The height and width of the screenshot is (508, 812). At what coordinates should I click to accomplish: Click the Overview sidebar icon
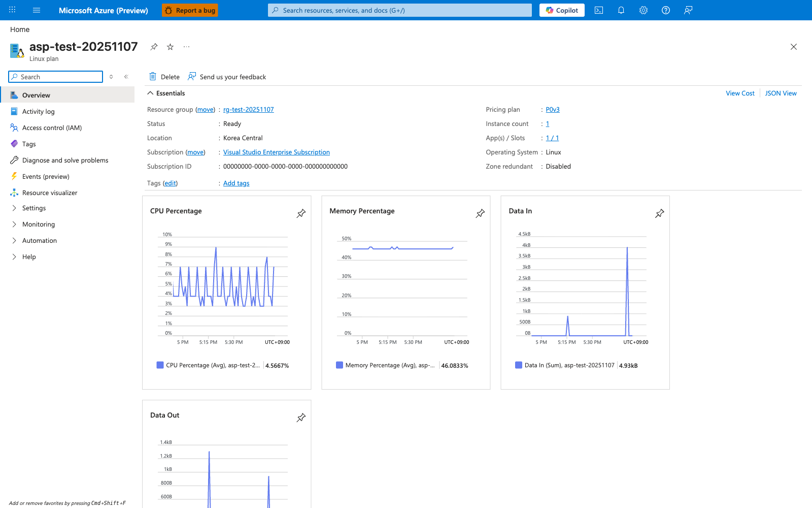(14, 95)
